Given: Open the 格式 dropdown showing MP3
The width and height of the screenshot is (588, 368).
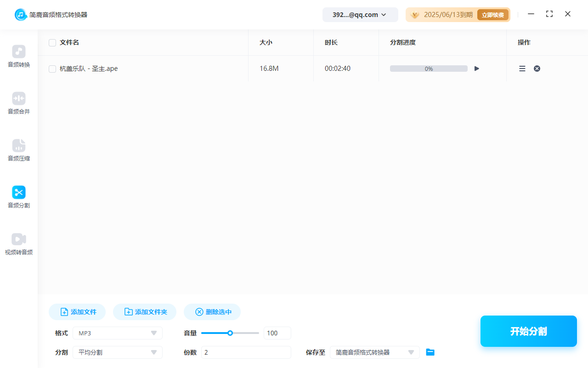Looking at the screenshot, I should (117, 333).
